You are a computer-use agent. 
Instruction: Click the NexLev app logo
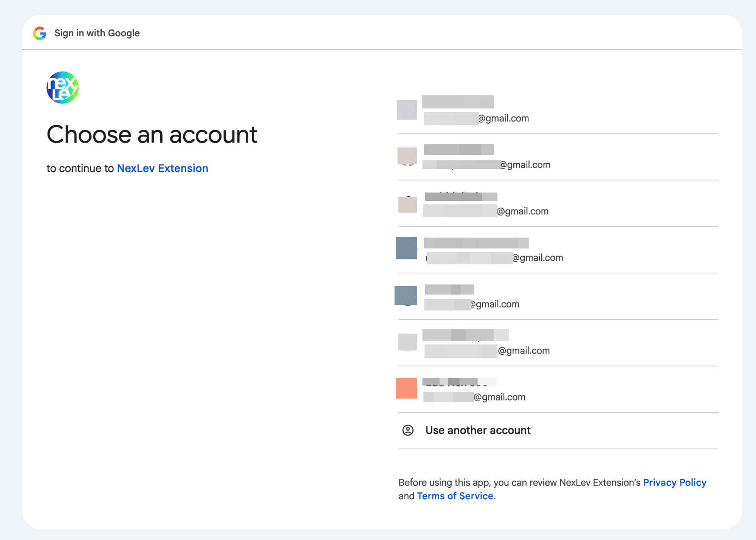tap(62, 87)
